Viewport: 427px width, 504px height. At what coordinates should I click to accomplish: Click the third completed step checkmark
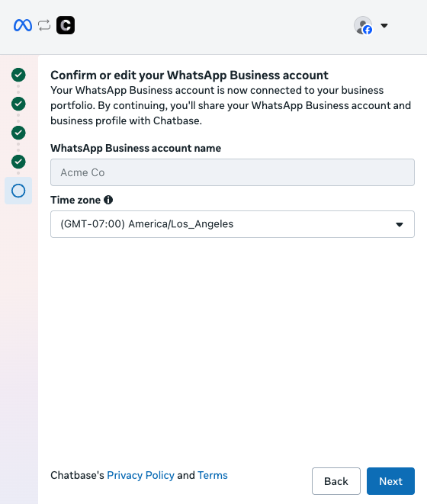tap(18, 133)
